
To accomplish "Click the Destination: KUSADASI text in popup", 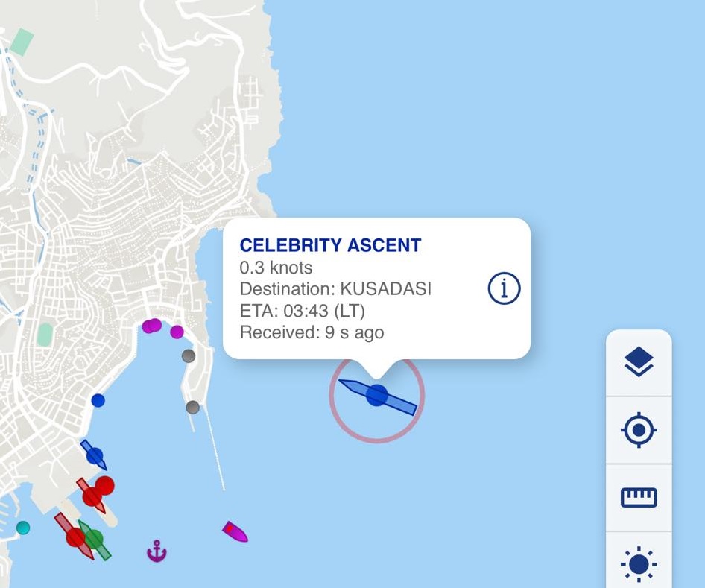I will point(335,289).
